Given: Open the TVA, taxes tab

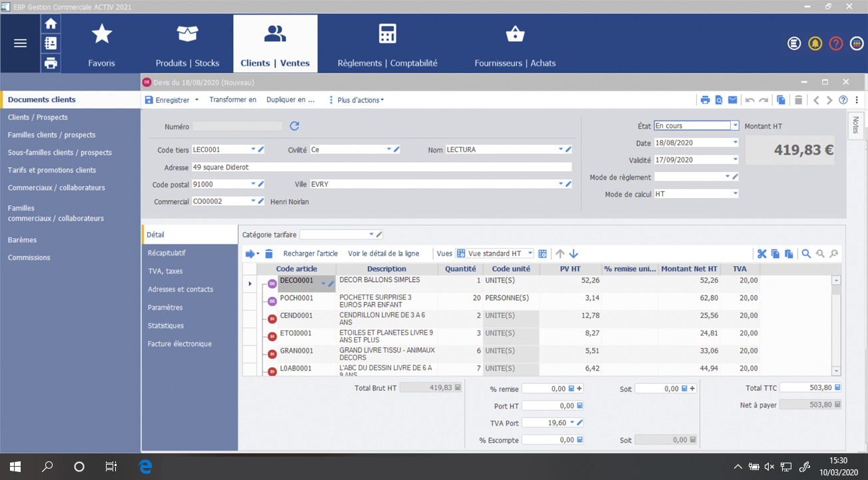Looking at the screenshot, I should click(165, 271).
